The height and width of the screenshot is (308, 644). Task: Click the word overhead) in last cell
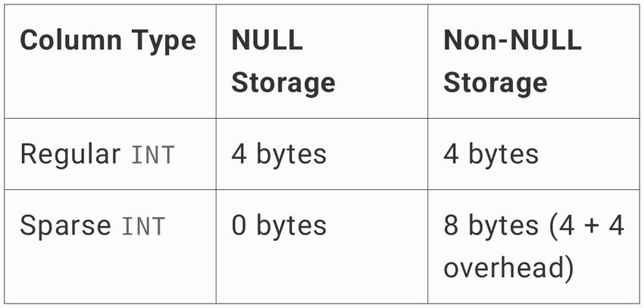pyautogui.click(x=508, y=268)
